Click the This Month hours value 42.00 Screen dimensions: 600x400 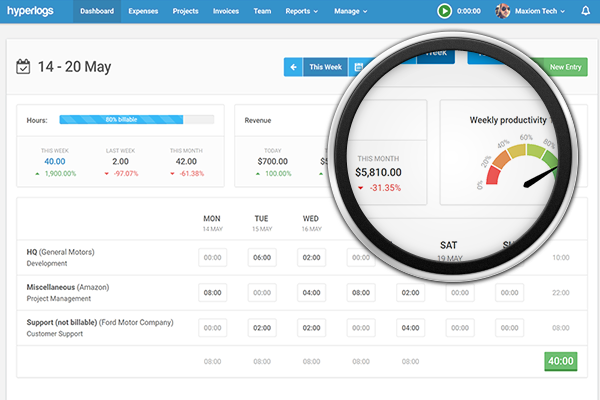coord(186,162)
